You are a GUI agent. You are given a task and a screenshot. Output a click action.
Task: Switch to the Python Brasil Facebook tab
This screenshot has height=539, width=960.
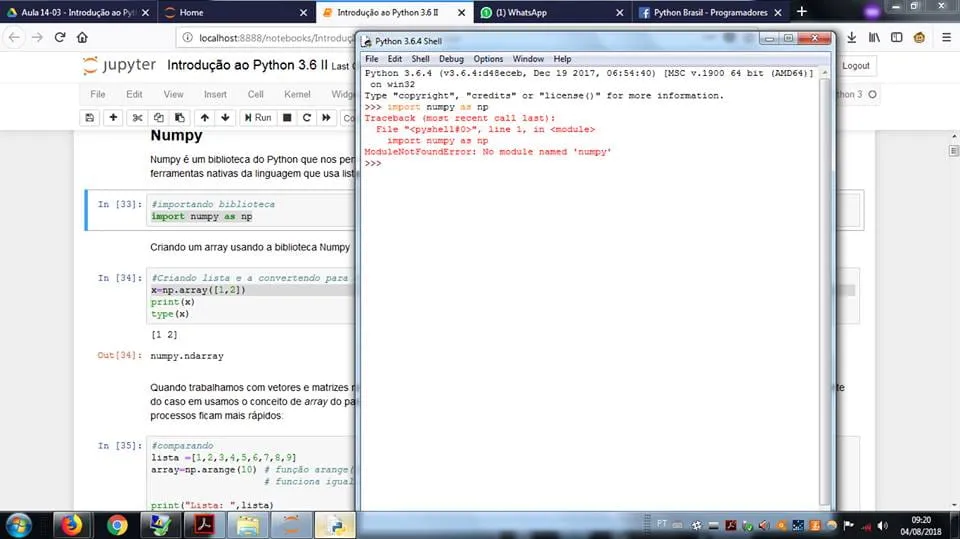pyautogui.click(x=708, y=12)
